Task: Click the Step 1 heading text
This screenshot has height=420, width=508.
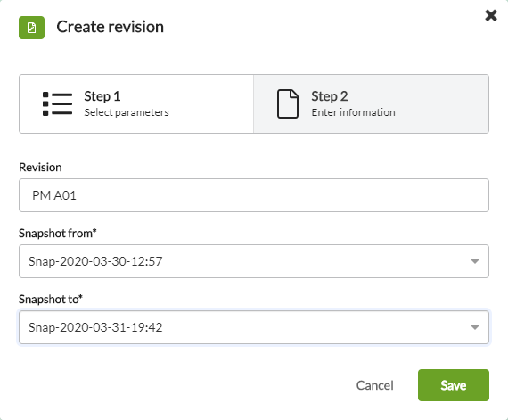Action: pyautogui.click(x=102, y=96)
